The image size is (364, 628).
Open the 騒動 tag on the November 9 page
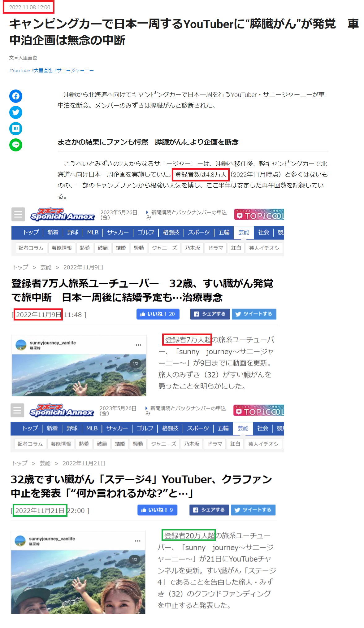[x=139, y=248]
